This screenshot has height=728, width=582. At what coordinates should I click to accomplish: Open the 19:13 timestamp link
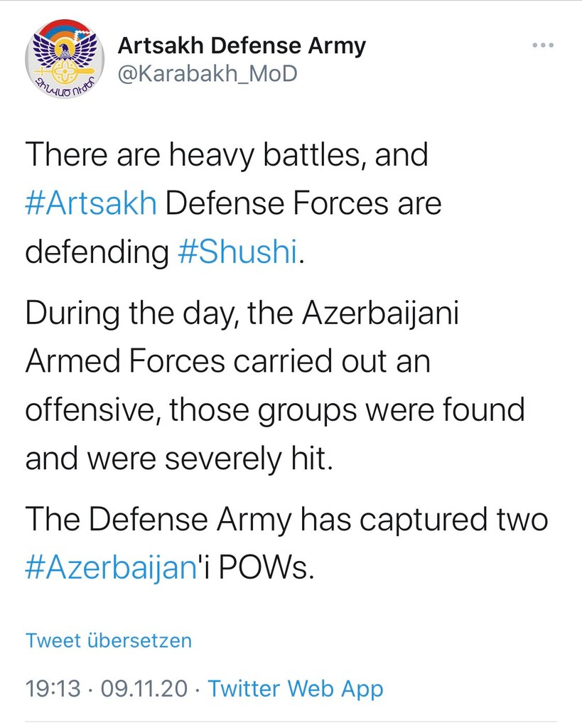click(x=53, y=688)
